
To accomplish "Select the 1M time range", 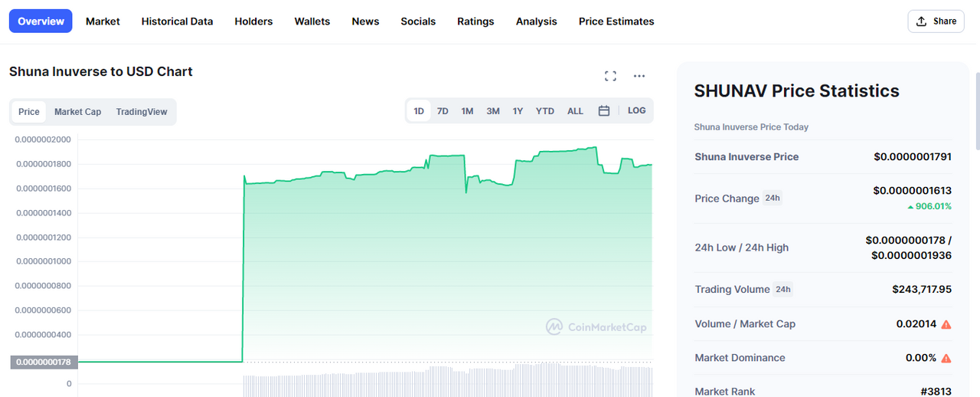I will (x=467, y=111).
